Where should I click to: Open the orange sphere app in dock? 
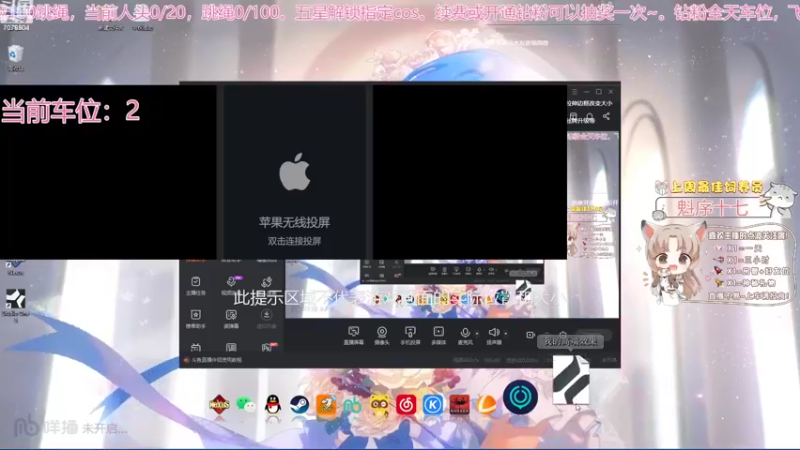(x=486, y=405)
